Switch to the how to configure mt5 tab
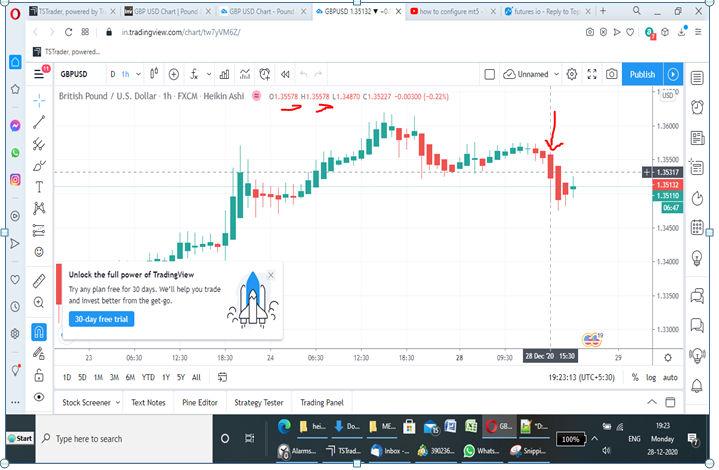Viewport: 719px width, 470px height. [452, 11]
